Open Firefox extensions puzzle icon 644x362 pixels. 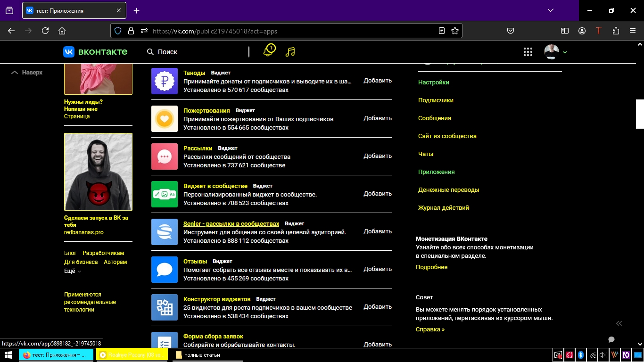coord(616,31)
